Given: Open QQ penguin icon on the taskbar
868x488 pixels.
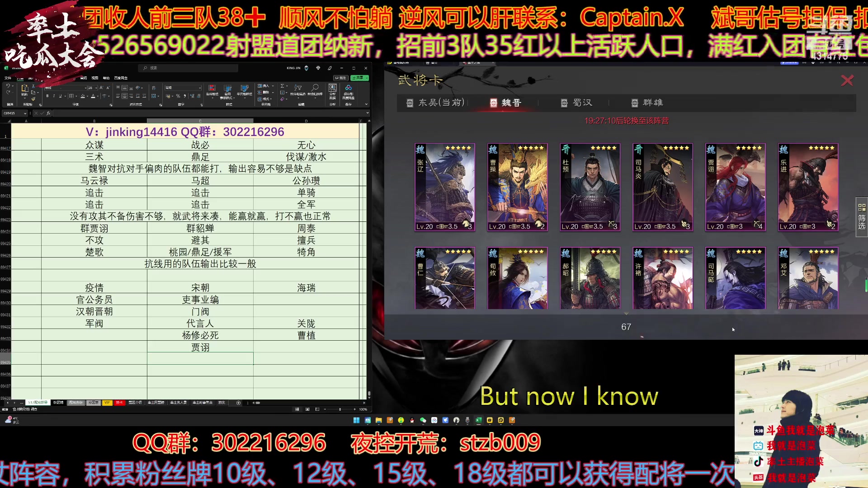Looking at the screenshot, I should 412,420.
